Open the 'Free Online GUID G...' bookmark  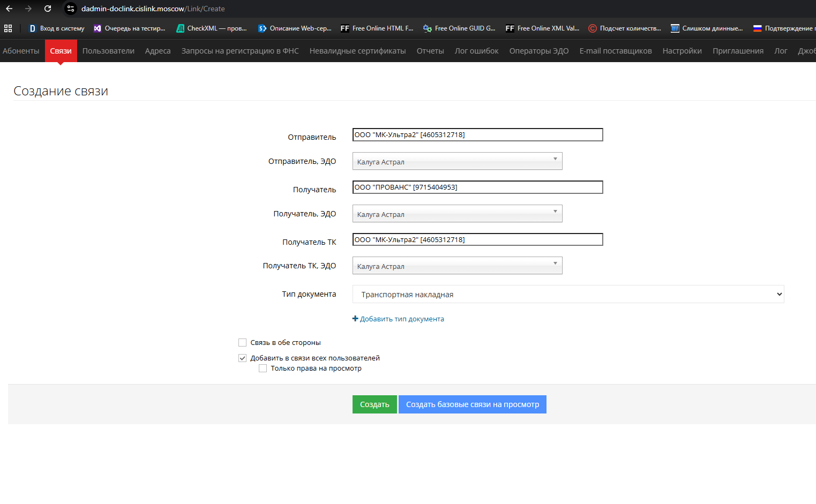(x=459, y=28)
